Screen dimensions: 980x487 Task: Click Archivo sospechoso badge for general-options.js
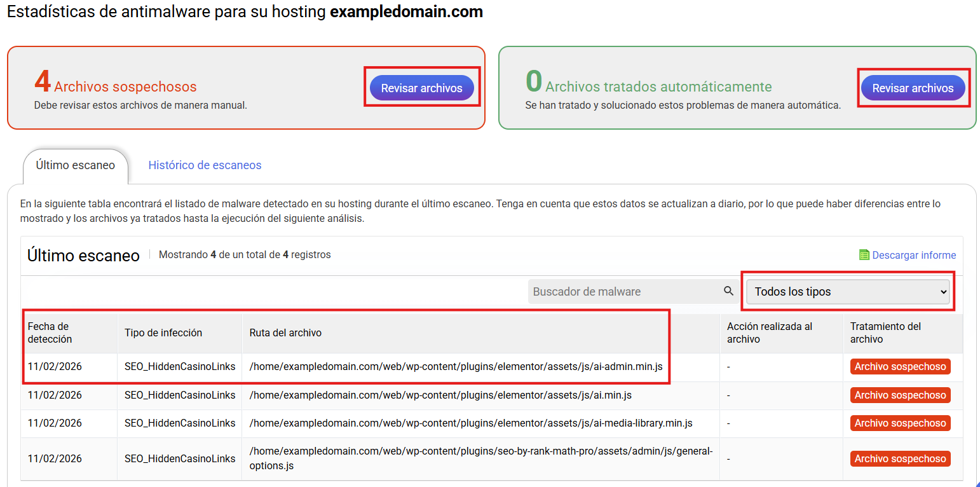[900, 458]
